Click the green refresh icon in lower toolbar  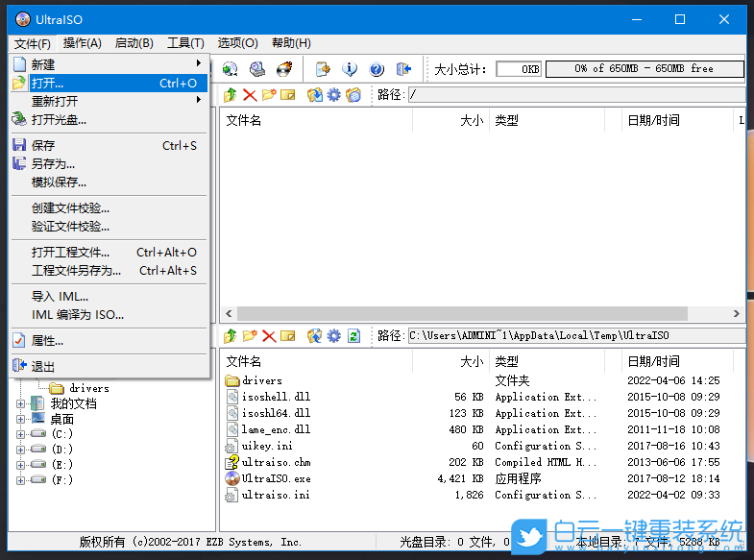pyautogui.click(x=353, y=335)
